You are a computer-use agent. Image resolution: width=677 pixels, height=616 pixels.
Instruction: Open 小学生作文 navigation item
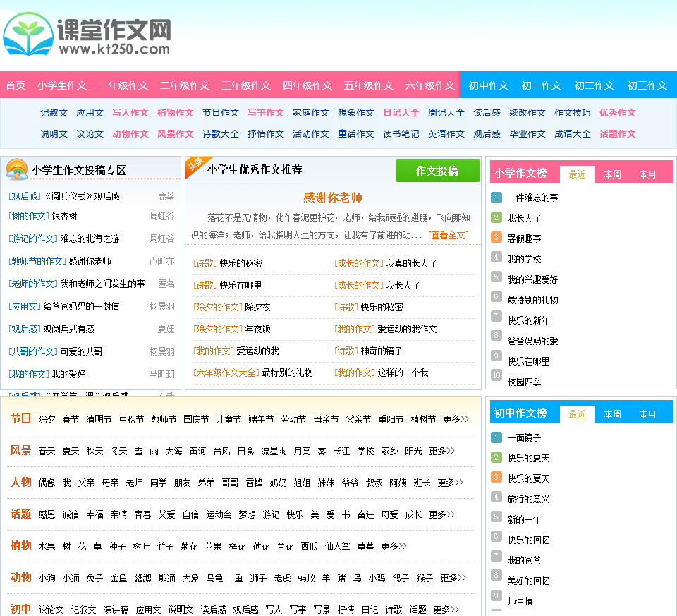point(62,85)
